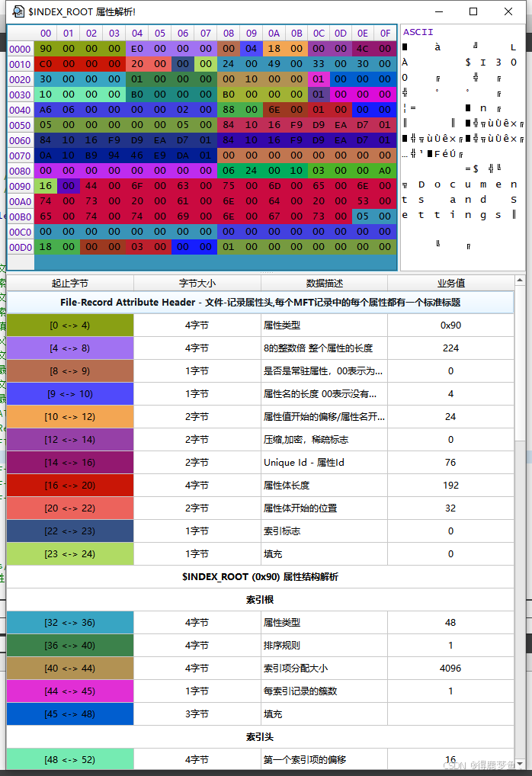Click the first hex byte 90 in row 0000
532x776 pixels.
[x=46, y=49]
